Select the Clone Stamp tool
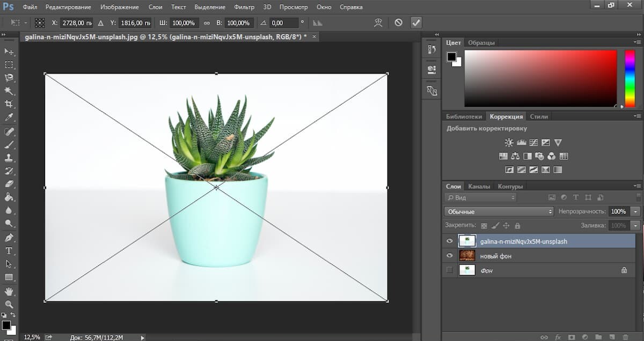Screen dimensions: 644x341 9,158
